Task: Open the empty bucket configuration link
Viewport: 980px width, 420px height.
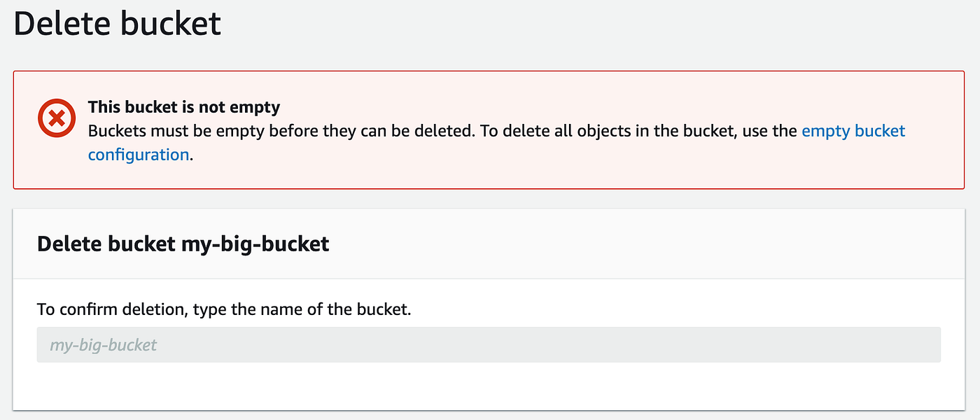Action: (853, 131)
